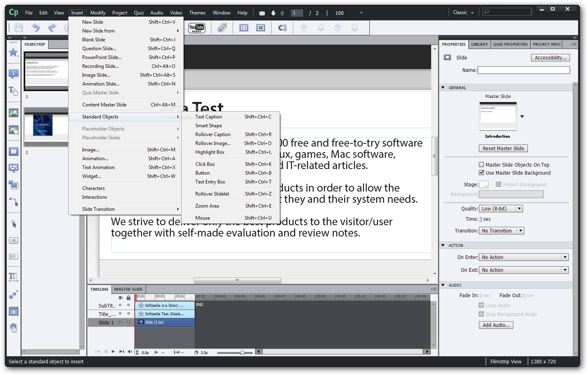588x375 pixels.
Task: Toggle Stop Background Audio checkbox
Action: pyautogui.click(x=481, y=314)
